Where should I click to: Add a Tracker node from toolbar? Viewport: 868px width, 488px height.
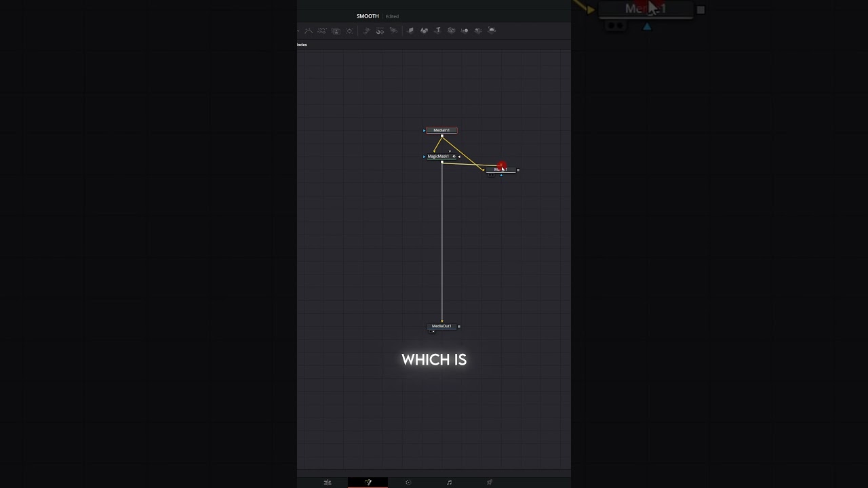pos(349,30)
